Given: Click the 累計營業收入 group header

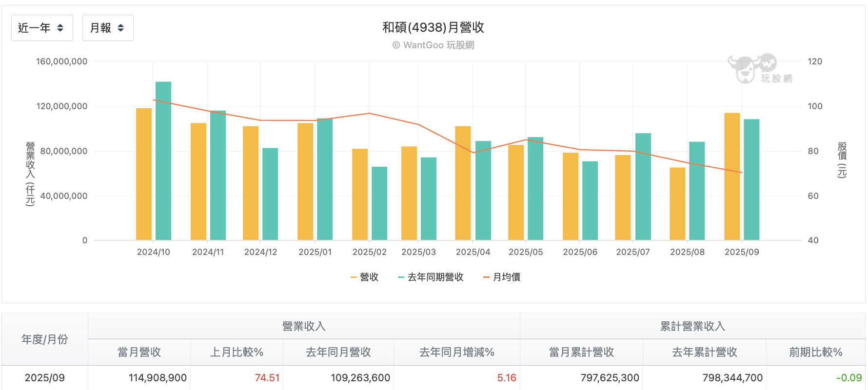Looking at the screenshot, I should pos(693,326).
